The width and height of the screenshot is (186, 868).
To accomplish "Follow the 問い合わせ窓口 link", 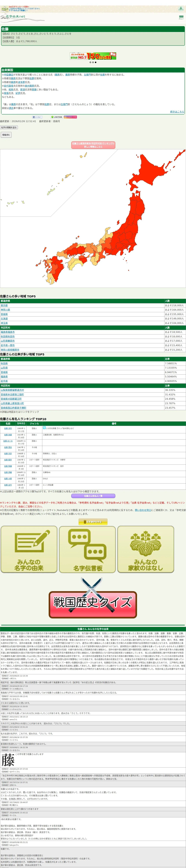I will tap(143, 510).
